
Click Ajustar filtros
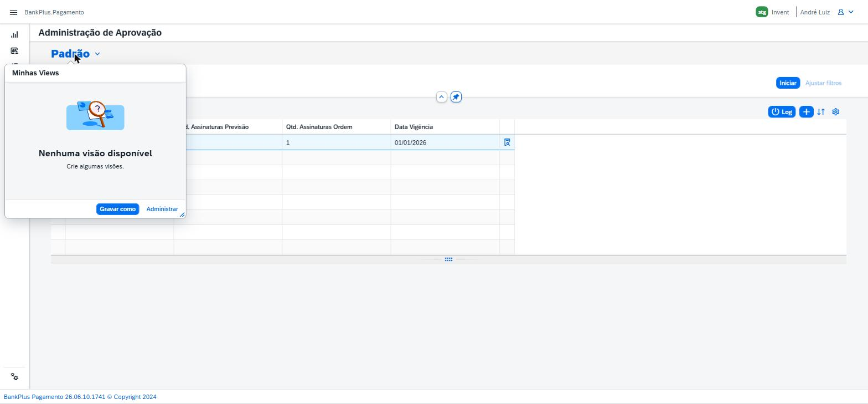[823, 83]
